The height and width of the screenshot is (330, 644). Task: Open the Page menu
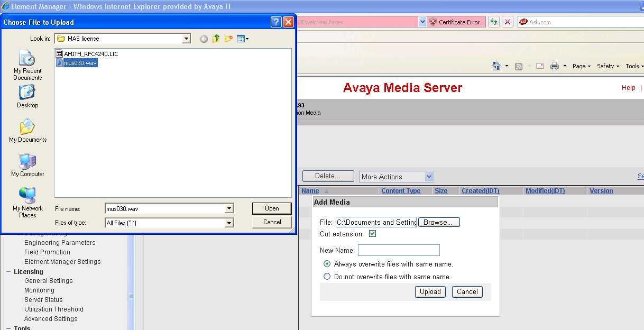tap(582, 66)
